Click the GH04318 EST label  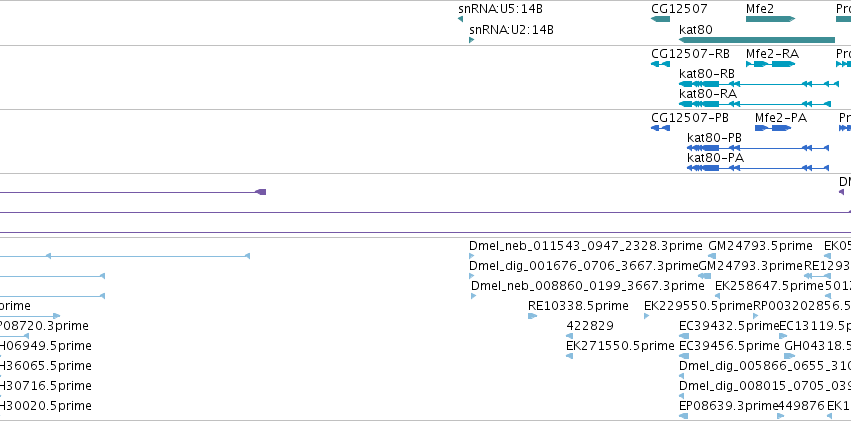point(818,346)
